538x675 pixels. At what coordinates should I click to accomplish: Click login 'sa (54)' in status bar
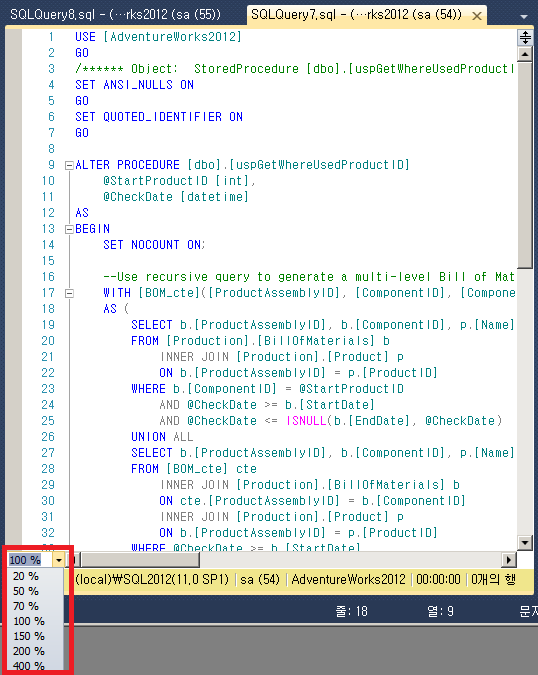click(260, 579)
